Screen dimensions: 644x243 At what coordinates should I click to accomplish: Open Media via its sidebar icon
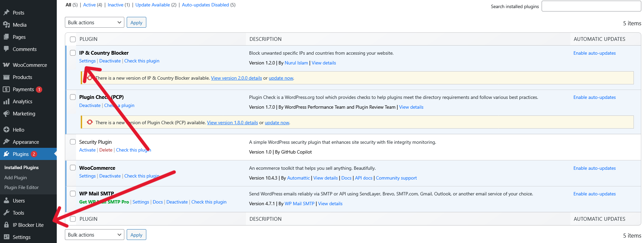pyautogui.click(x=6, y=25)
